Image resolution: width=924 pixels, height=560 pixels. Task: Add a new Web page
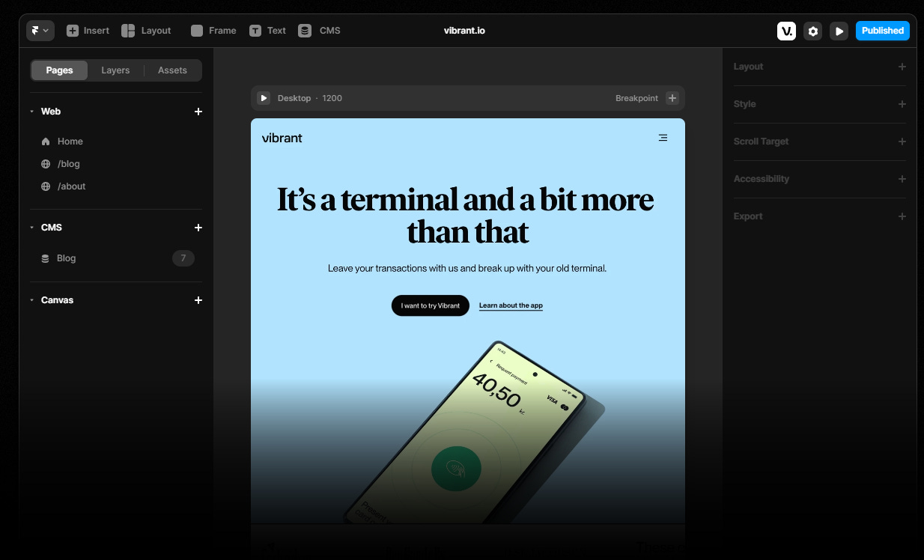198,112
